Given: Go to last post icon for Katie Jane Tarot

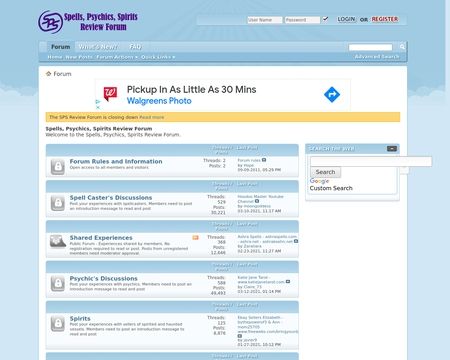Looking at the screenshot, I should click(x=288, y=282).
